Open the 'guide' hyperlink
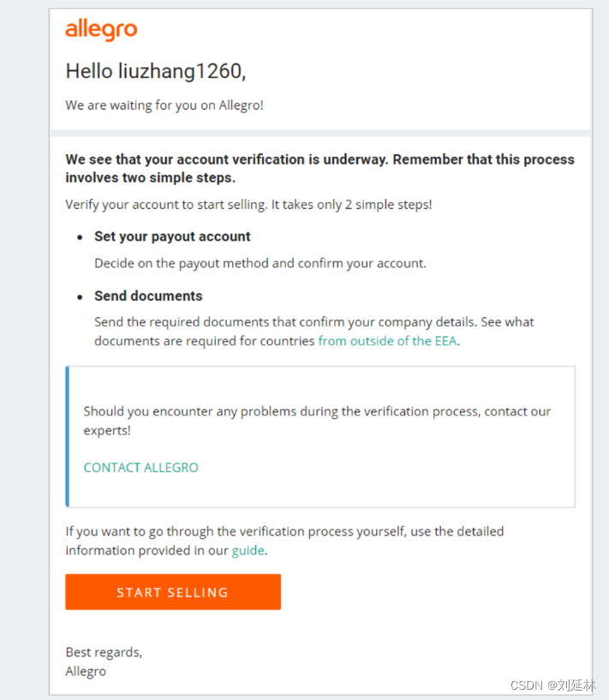This screenshot has width=609, height=700. [248, 550]
